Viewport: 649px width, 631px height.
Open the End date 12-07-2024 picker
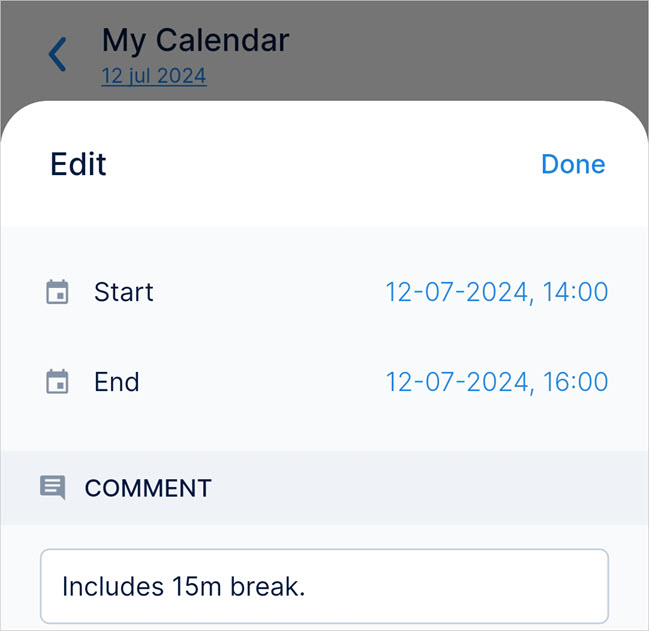click(x=457, y=382)
